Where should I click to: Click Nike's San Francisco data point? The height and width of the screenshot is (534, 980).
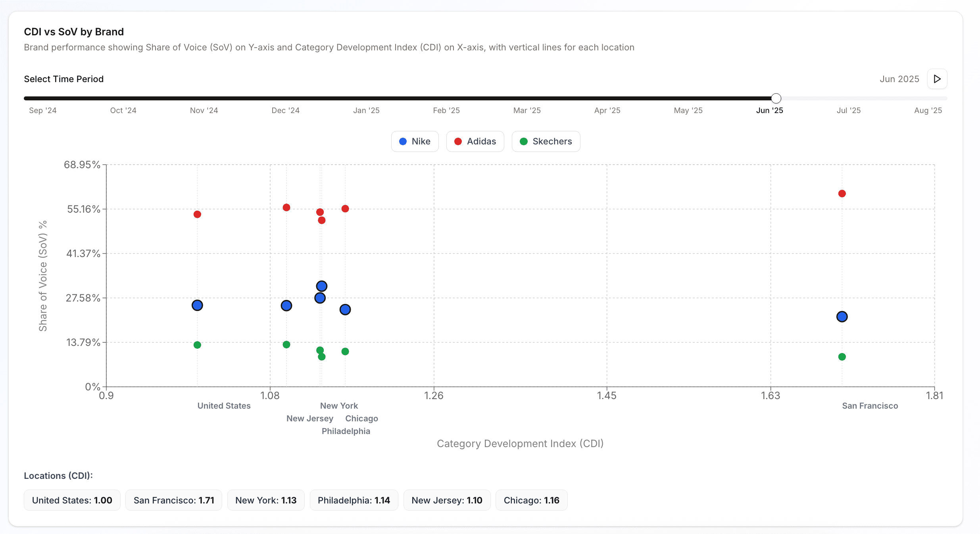[x=842, y=317]
